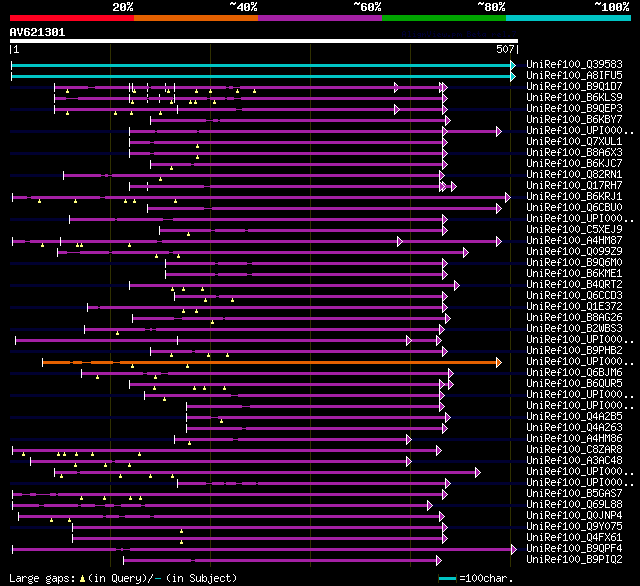640x586 pixels.
Task: Choose the UniRef100_C5XEJ9 label
Action: tap(574, 230)
